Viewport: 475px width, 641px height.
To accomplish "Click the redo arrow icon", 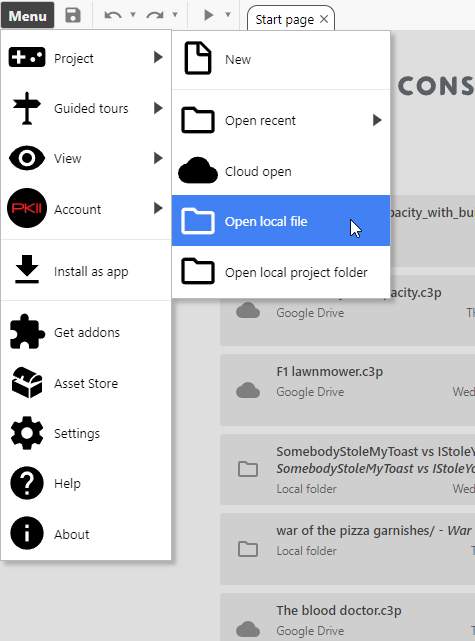I will click(x=155, y=16).
